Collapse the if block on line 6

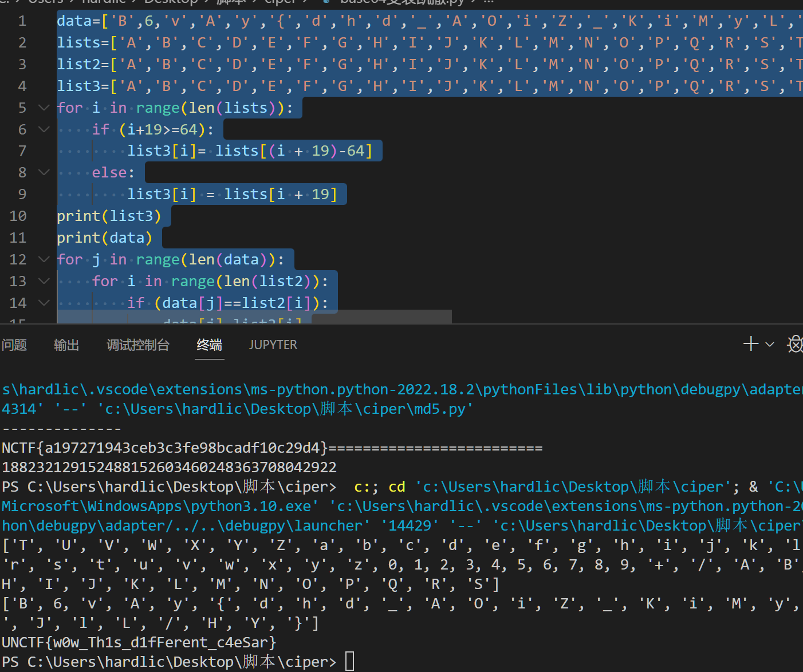point(43,129)
